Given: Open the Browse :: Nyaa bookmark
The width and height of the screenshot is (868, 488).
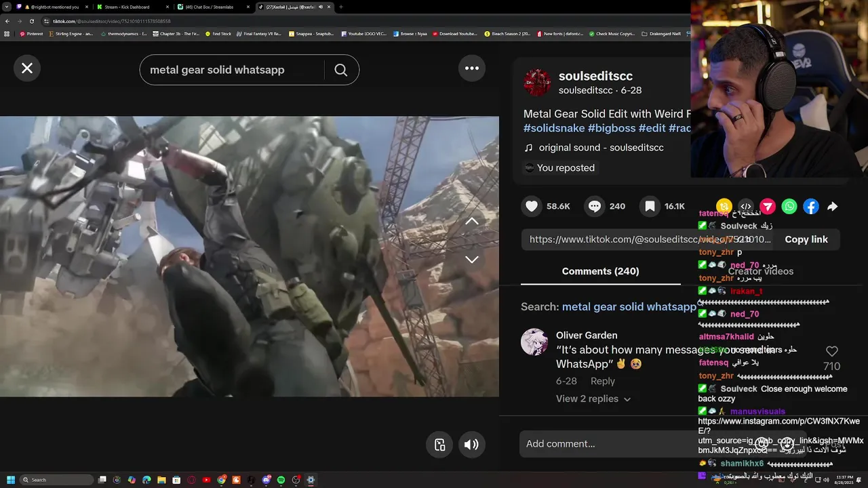Looking at the screenshot, I should point(410,33).
